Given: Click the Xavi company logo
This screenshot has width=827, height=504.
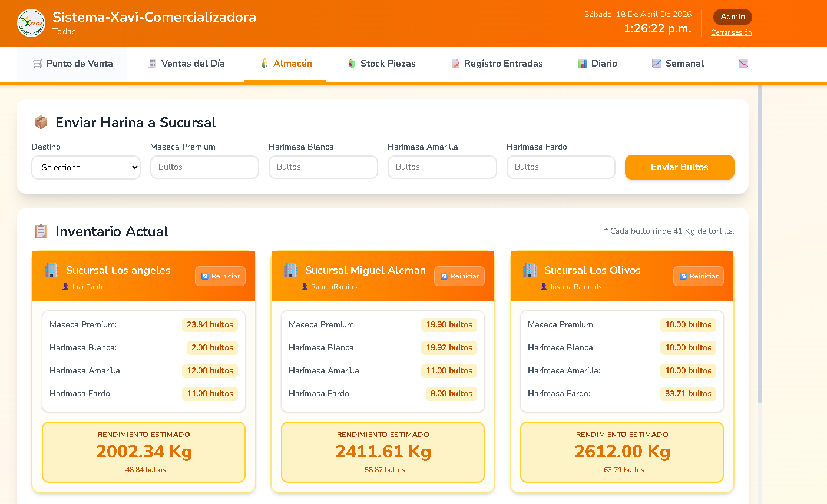Looking at the screenshot, I should click(x=31, y=24).
